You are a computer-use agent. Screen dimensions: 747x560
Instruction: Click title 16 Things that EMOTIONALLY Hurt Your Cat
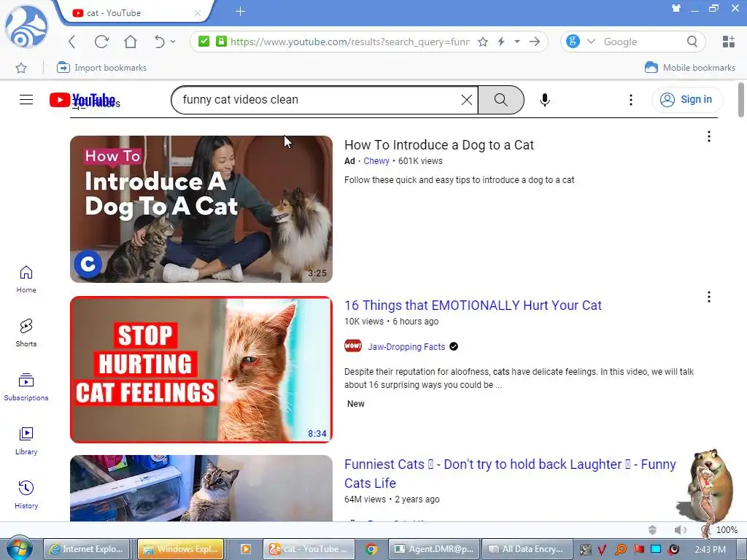point(473,306)
